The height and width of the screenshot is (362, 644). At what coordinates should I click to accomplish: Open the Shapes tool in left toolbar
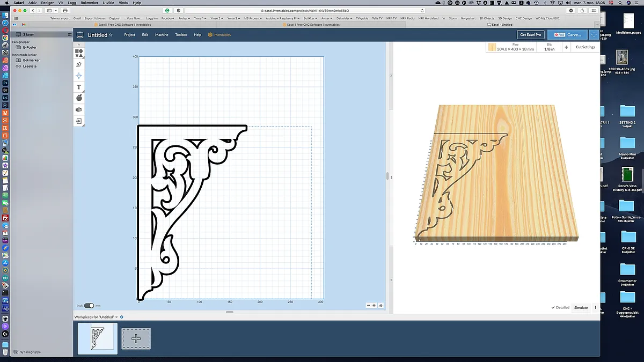79,53
